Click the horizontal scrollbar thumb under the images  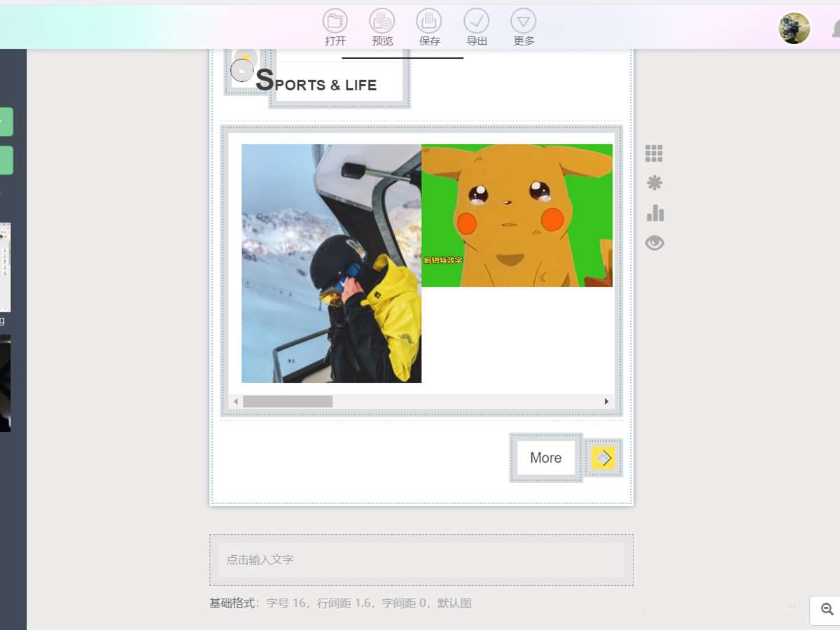click(x=288, y=402)
